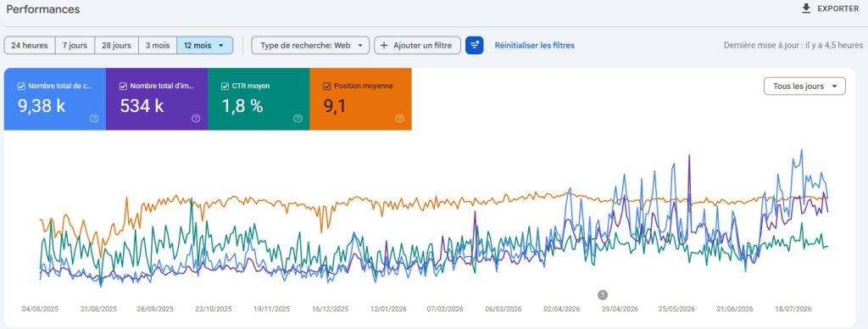Viewport: 868px width, 329px height.
Task: Click the 21/06/2026 axis date label
Action: coord(735,309)
